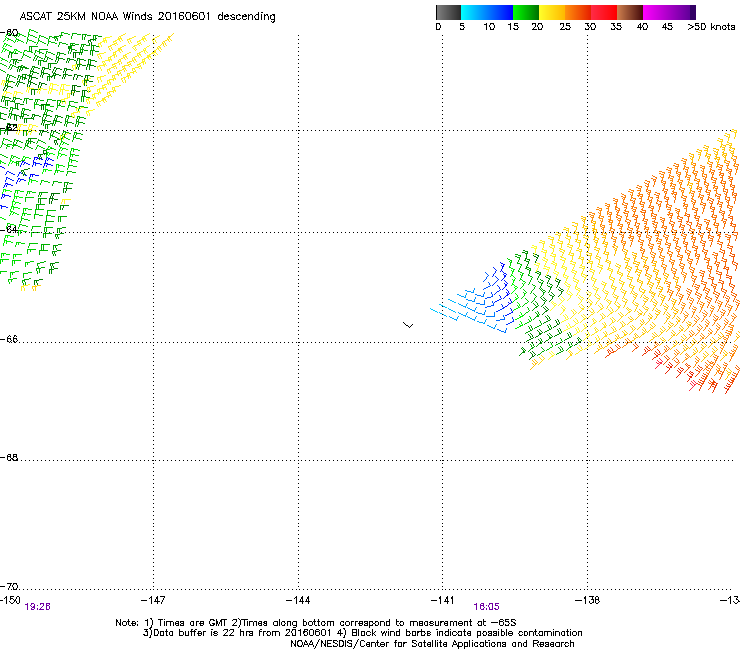740x650 pixels.
Task: Click the longitude label '-147'
Action: 153,600
